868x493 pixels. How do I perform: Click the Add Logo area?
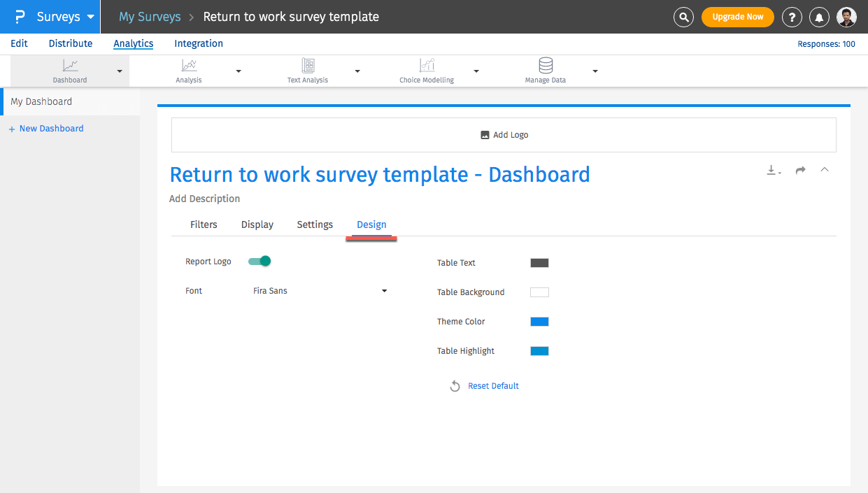tap(504, 135)
